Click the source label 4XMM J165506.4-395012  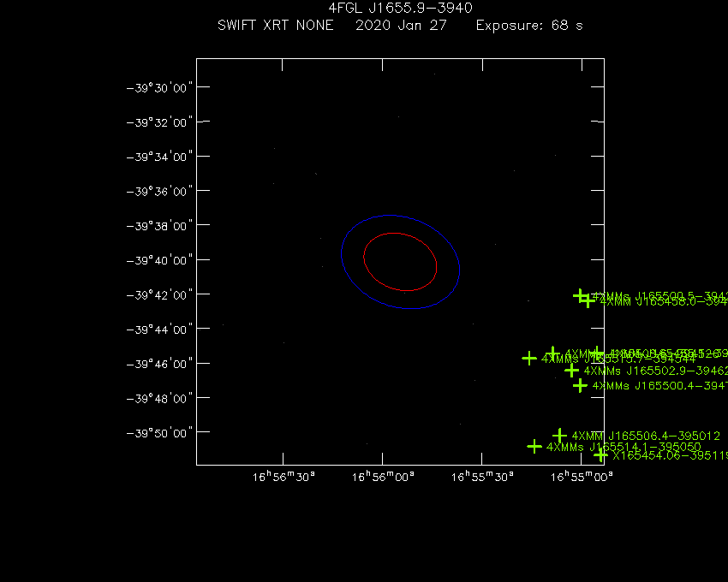click(646, 436)
